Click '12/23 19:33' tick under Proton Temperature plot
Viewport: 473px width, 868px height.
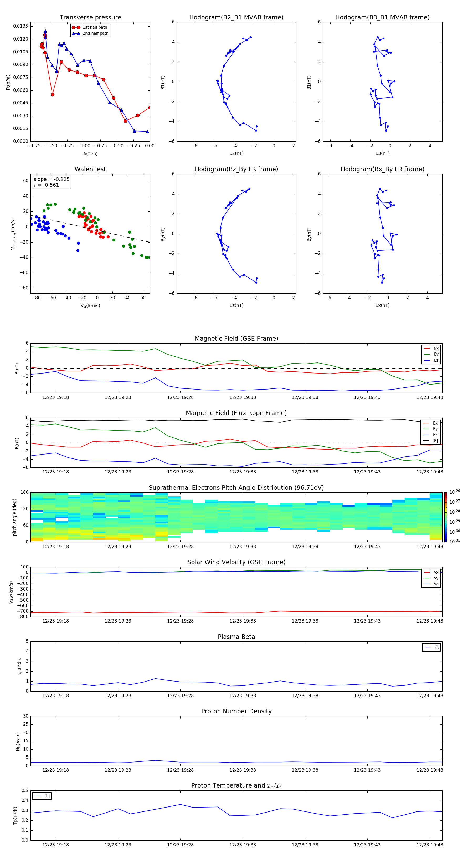click(x=243, y=845)
